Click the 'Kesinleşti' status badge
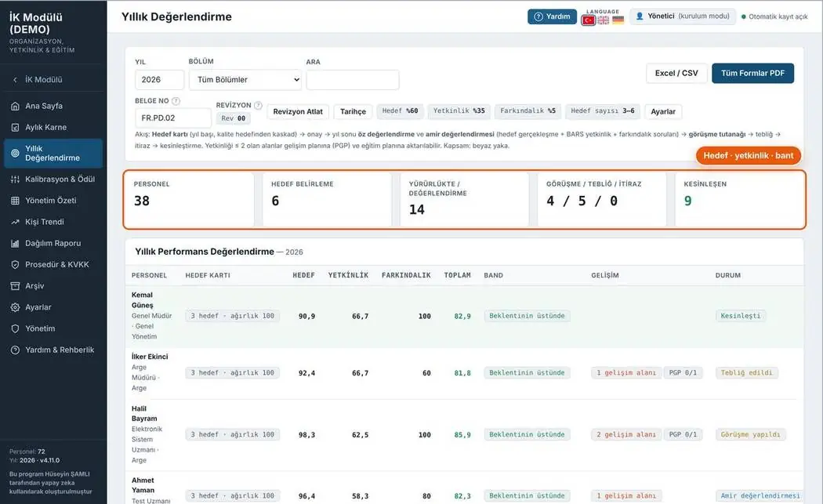Image resolution: width=823 pixels, height=504 pixels. click(741, 316)
